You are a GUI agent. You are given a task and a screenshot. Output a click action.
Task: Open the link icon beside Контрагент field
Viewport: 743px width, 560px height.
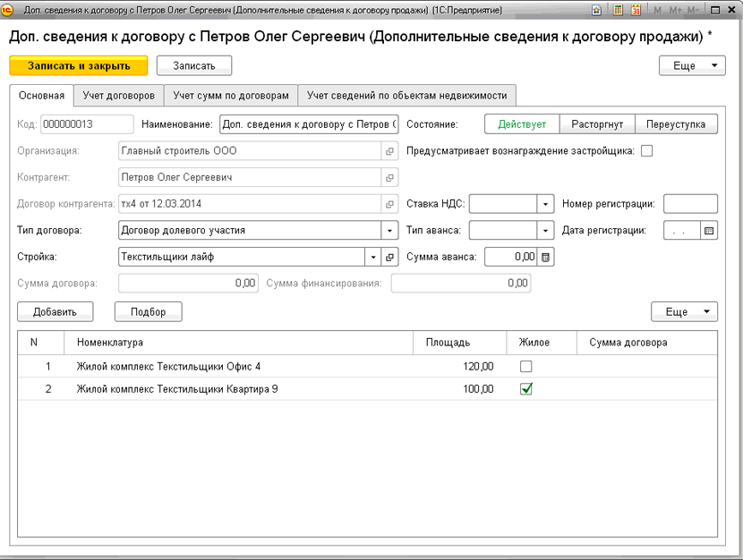(x=389, y=177)
